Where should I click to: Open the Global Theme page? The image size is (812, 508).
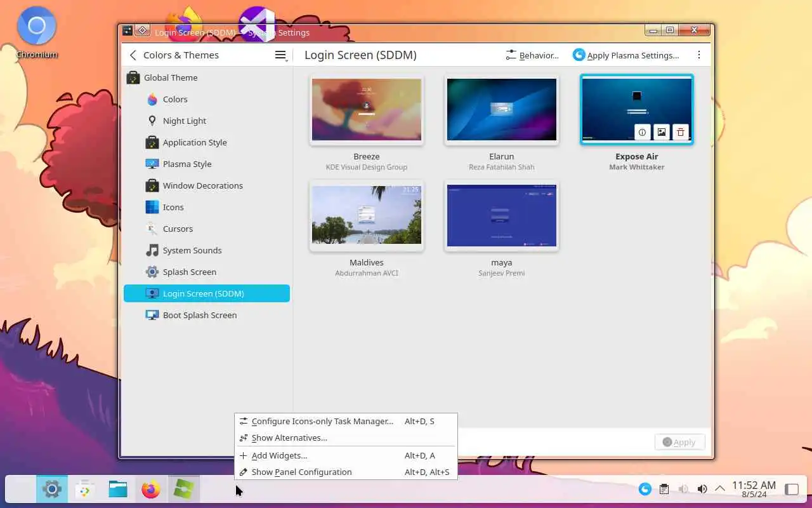207,77
